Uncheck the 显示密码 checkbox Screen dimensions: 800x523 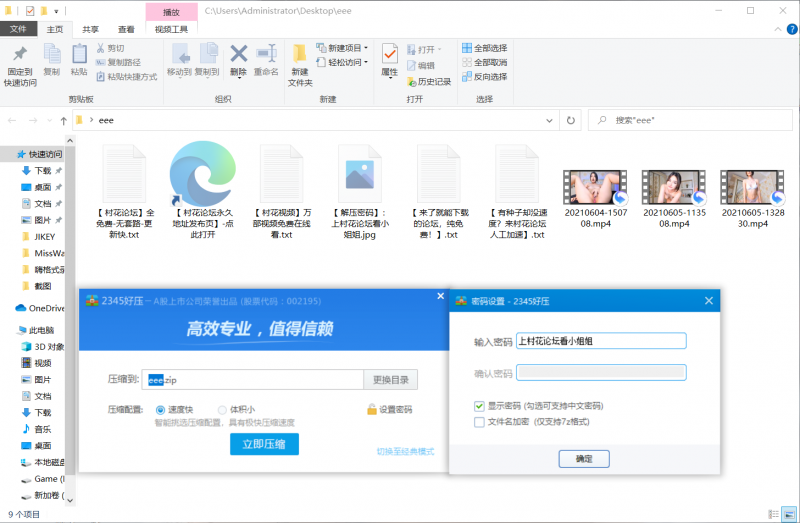tap(480, 407)
